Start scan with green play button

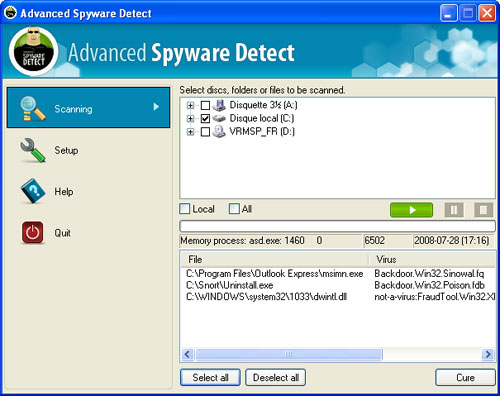pyautogui.click(x=411, y=210)
